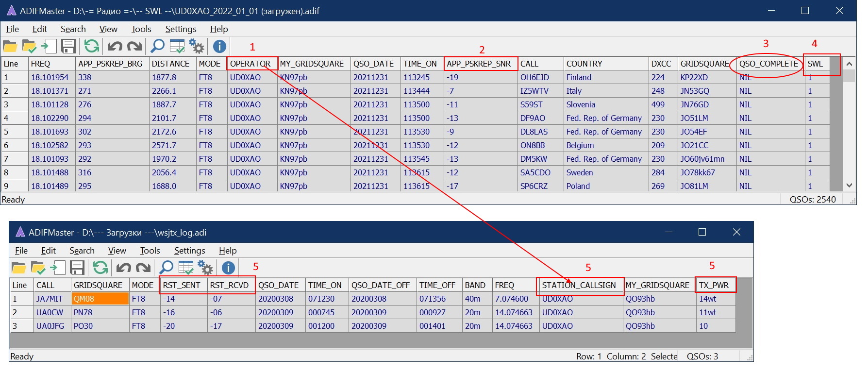Click the blue info icon in the UD0XAO window
The width and height of the screenshot is (868, 374).
coord(219,46)
